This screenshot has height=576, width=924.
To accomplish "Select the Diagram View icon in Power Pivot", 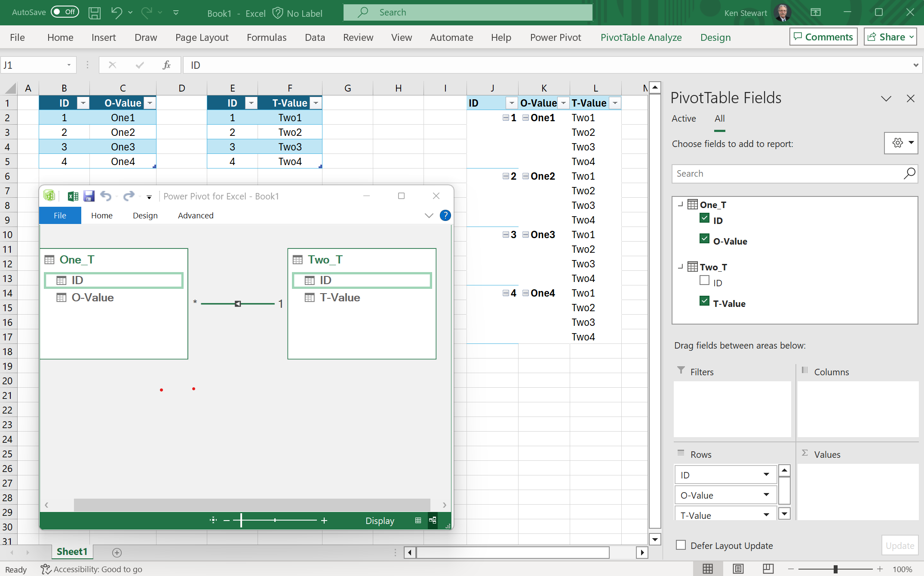I will pos(433,521).
